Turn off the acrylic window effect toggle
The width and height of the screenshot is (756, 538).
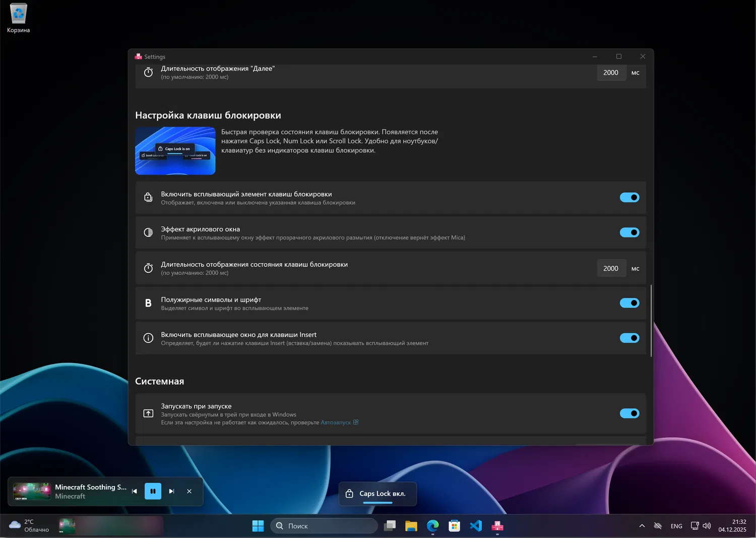pos(629,232)
